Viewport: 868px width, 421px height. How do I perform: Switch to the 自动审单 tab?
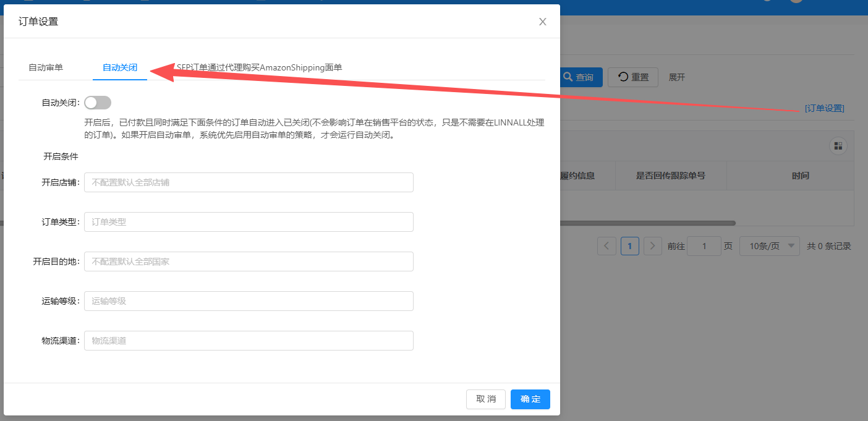(x=46, y=67)
